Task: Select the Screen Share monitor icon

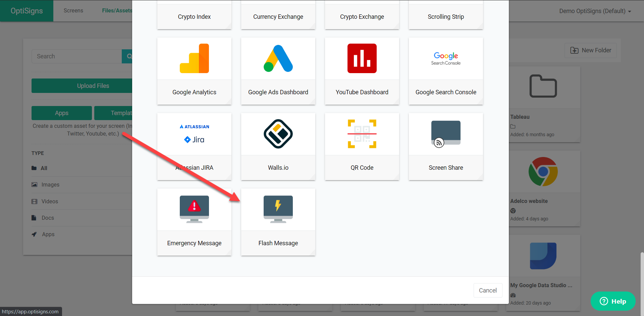Action: [446, 134]
